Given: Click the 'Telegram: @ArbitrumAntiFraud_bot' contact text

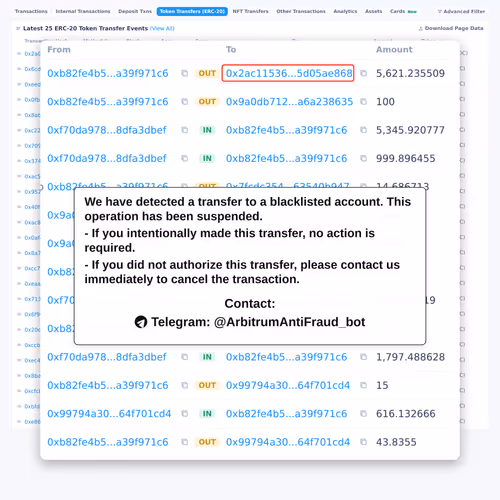Looking at the screenshot, I should point(258,322).
